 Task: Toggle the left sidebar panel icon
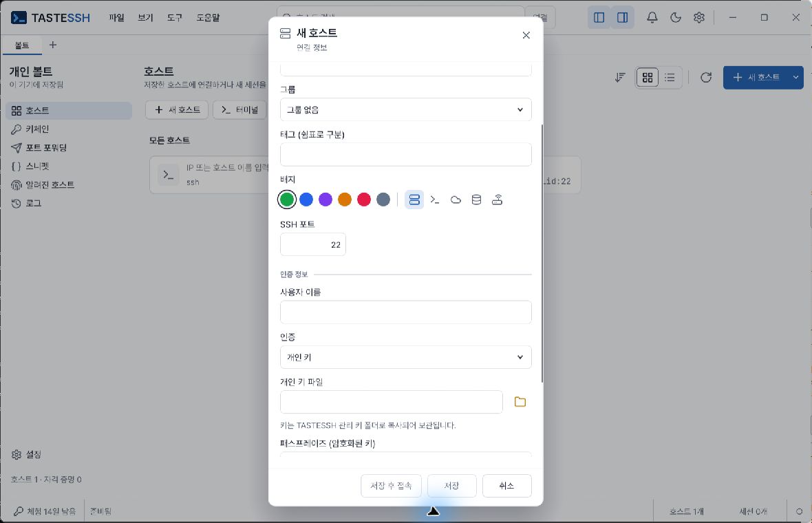[x=599, y=18]
